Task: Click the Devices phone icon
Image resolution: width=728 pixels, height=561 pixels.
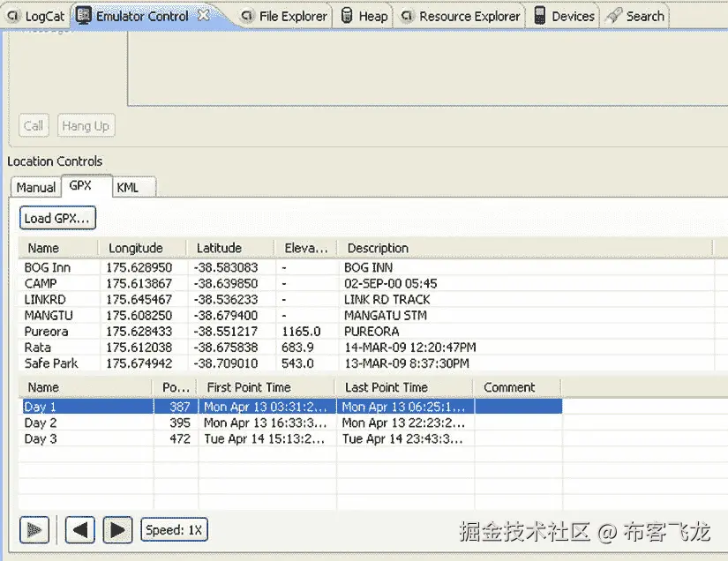Action: [539, 15]
